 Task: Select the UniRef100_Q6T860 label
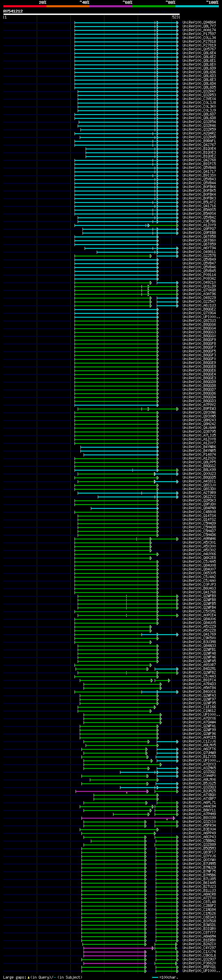pyautogui.click(x=199, y=241)
